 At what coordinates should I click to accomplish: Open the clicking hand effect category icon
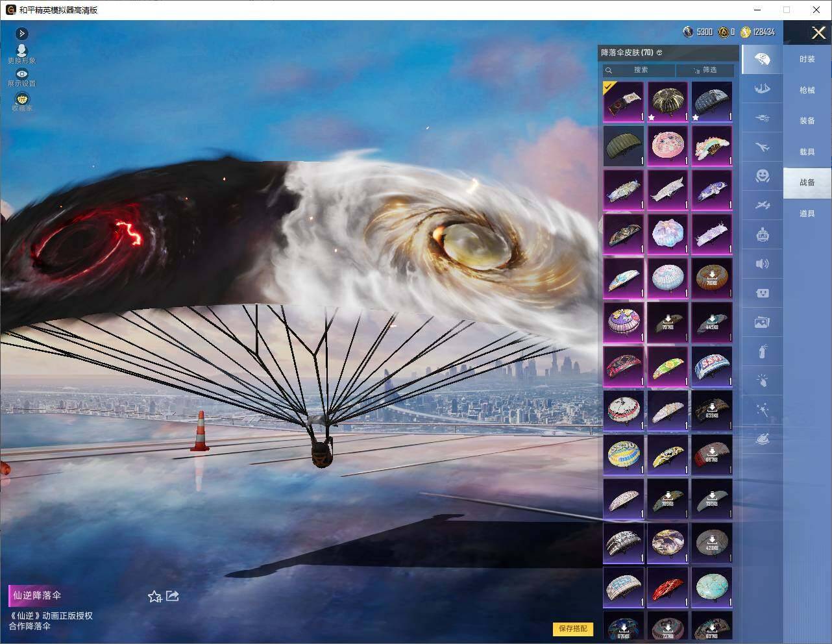[x=763, y=380]
